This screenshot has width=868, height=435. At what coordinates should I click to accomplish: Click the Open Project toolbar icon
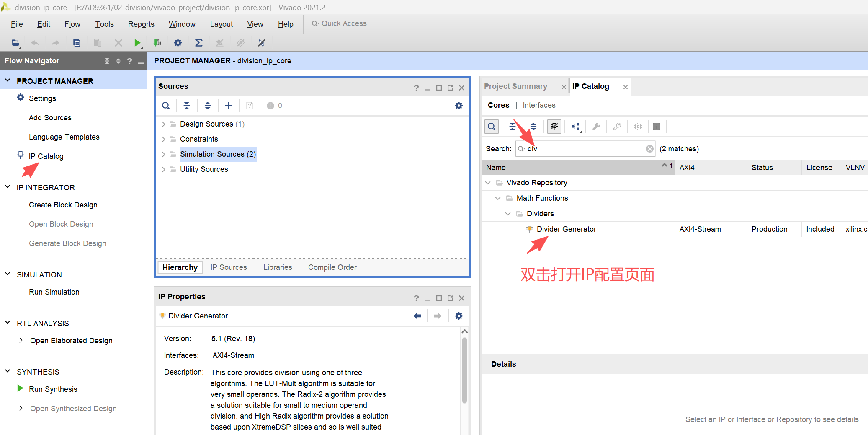[x=15, y=43]
